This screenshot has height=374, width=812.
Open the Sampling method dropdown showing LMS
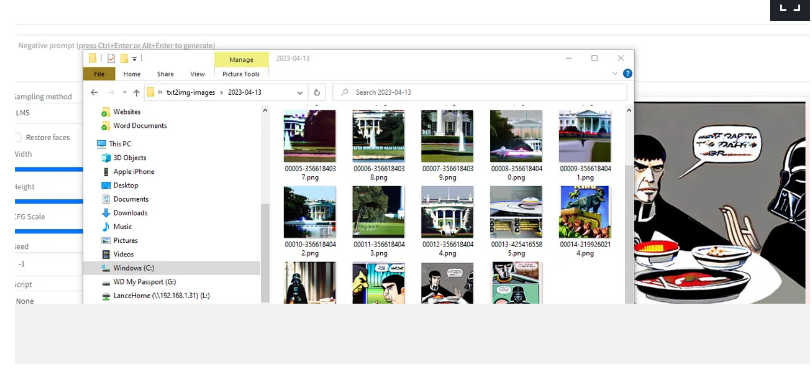coord(49,113)
